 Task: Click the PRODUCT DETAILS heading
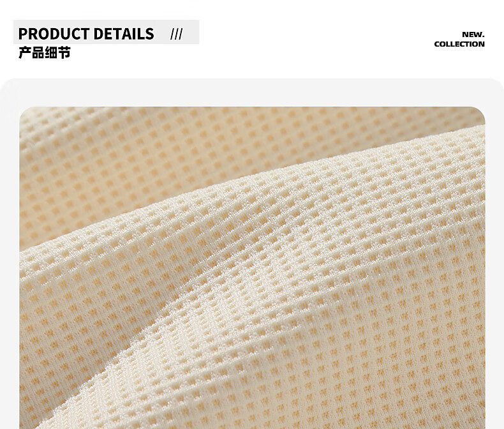coord(86,34)
